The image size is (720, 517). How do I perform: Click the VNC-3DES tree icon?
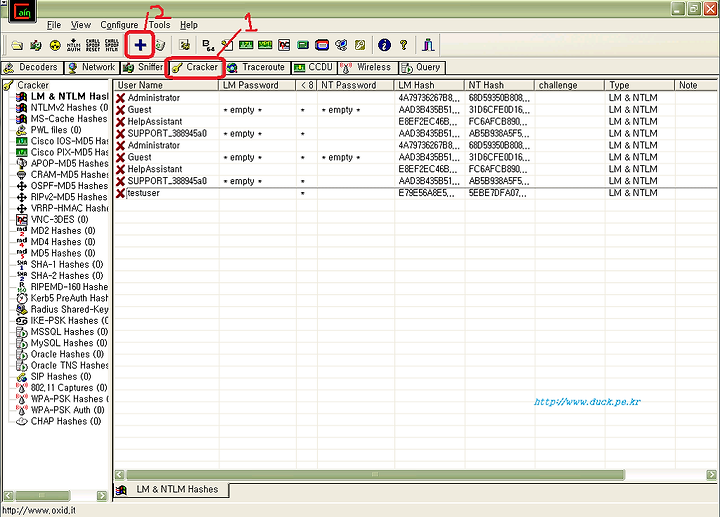pyautogui.click(x=22, y=220)
